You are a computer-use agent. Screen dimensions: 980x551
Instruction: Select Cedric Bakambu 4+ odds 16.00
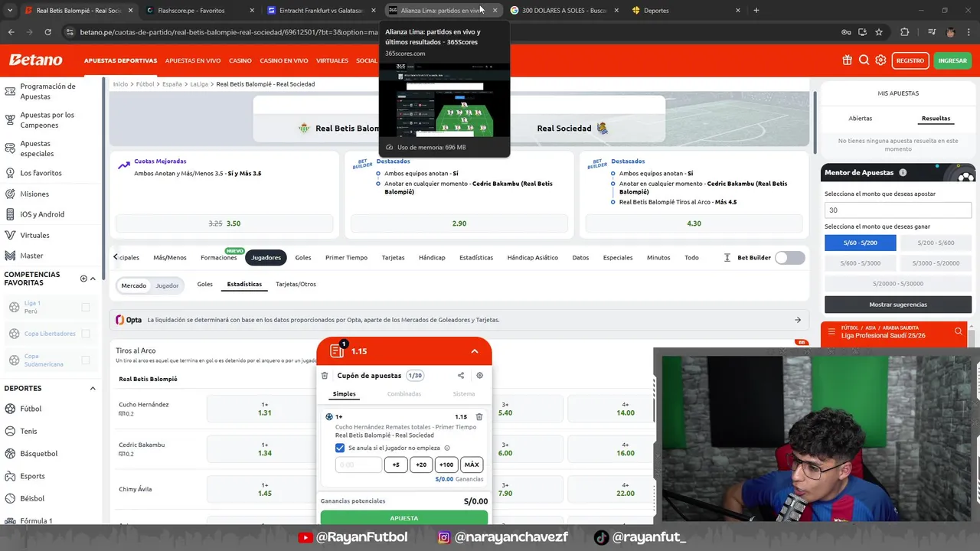point(626,449)
